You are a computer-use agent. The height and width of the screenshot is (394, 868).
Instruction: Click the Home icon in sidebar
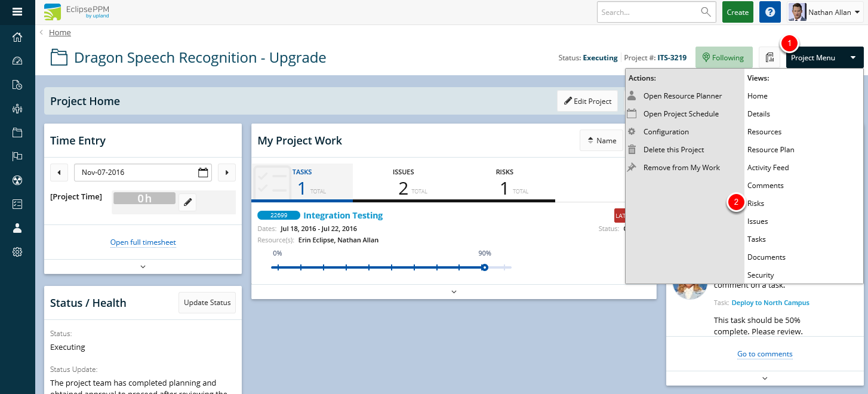(x=17, y=38)
